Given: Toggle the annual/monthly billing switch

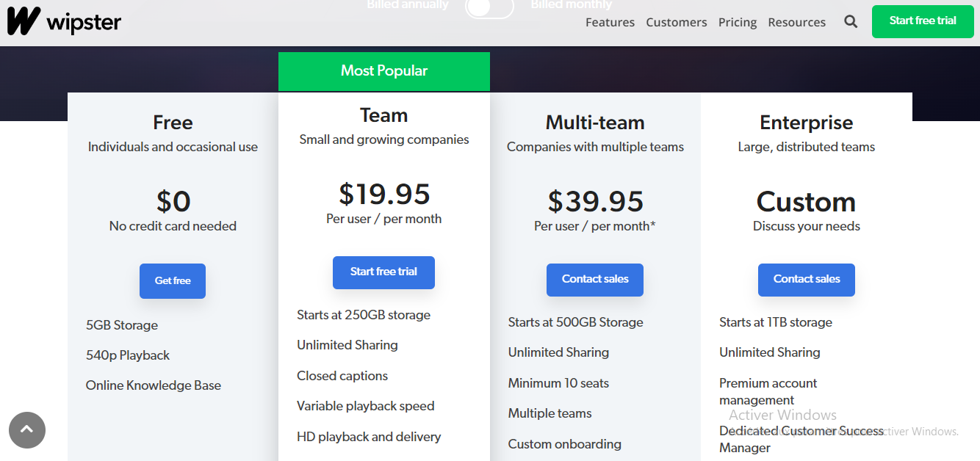Looking at the screenshot, I should [x=489, y=7].
